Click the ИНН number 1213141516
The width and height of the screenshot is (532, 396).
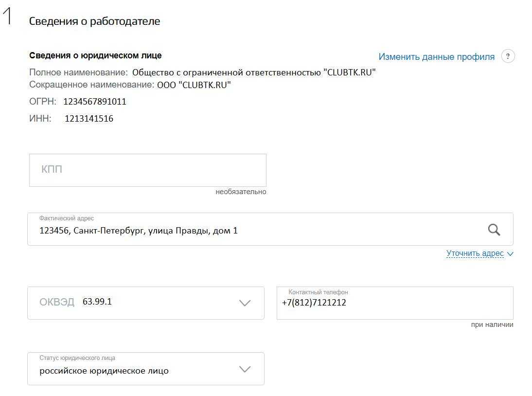pyautogui.click(x=89, y=119)
